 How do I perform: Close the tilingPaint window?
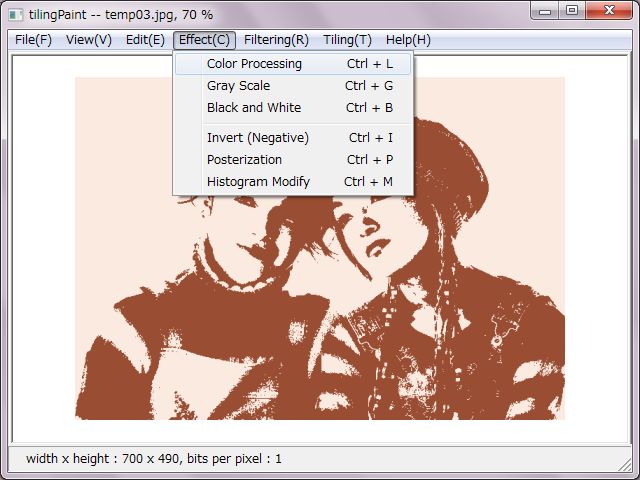609,11
